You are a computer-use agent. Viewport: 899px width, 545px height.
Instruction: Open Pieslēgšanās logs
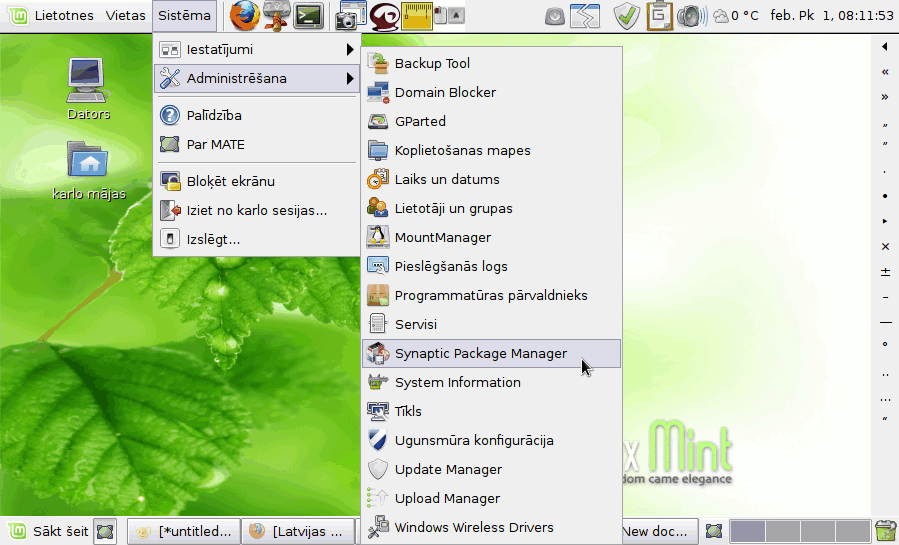tap(491, 266)
